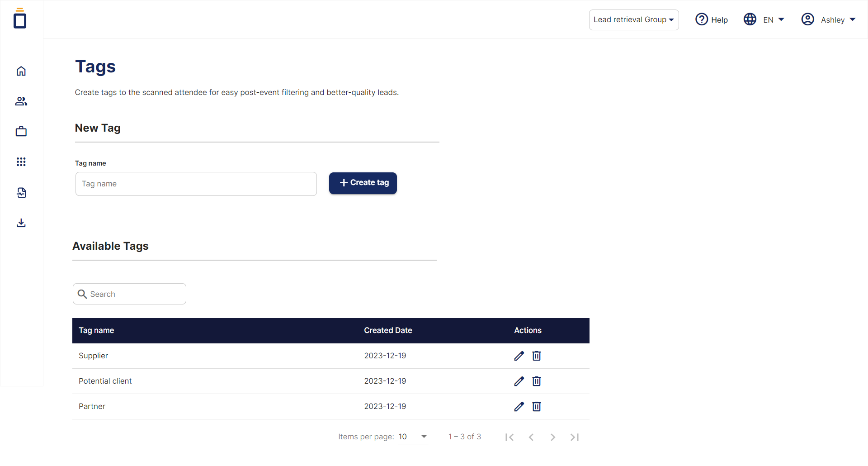Click the Available Tags section heading

coord(110,246)
